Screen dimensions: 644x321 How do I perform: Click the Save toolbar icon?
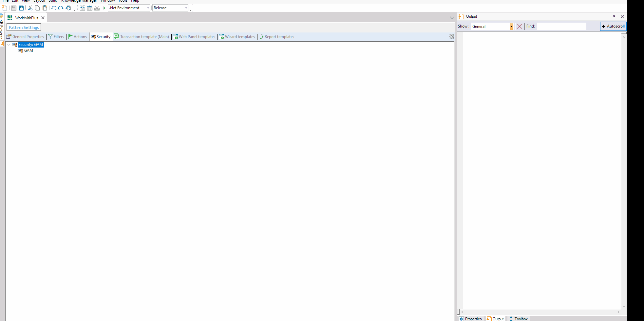pyautogui.click(x=14, y=8)
